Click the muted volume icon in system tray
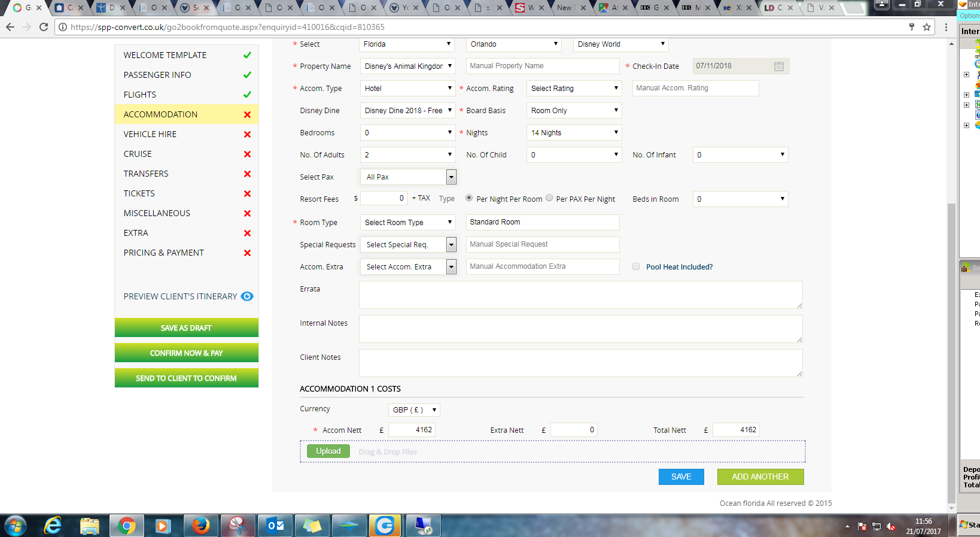 pos(891,526)
